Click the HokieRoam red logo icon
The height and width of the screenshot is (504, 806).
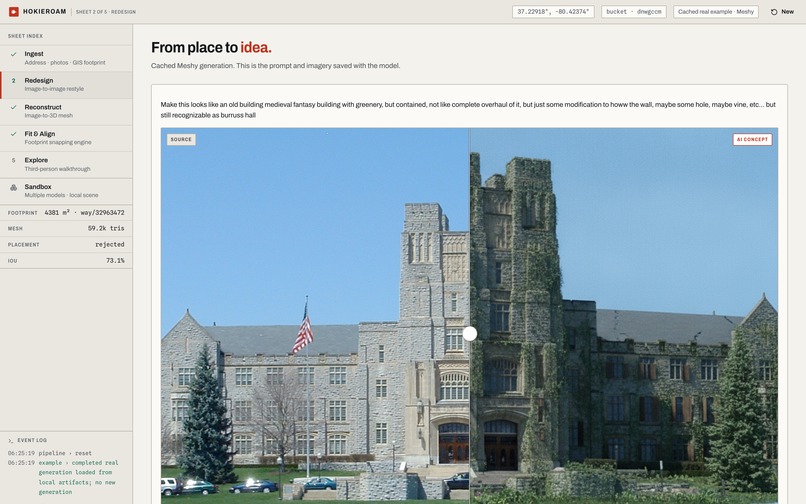tap(13, 11)
